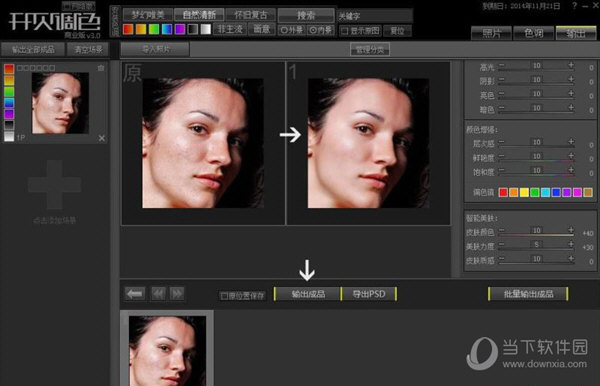Screen dimensions: 600x386
Task: Select the 外景 radio option
Action: click(x=292, y=30)
